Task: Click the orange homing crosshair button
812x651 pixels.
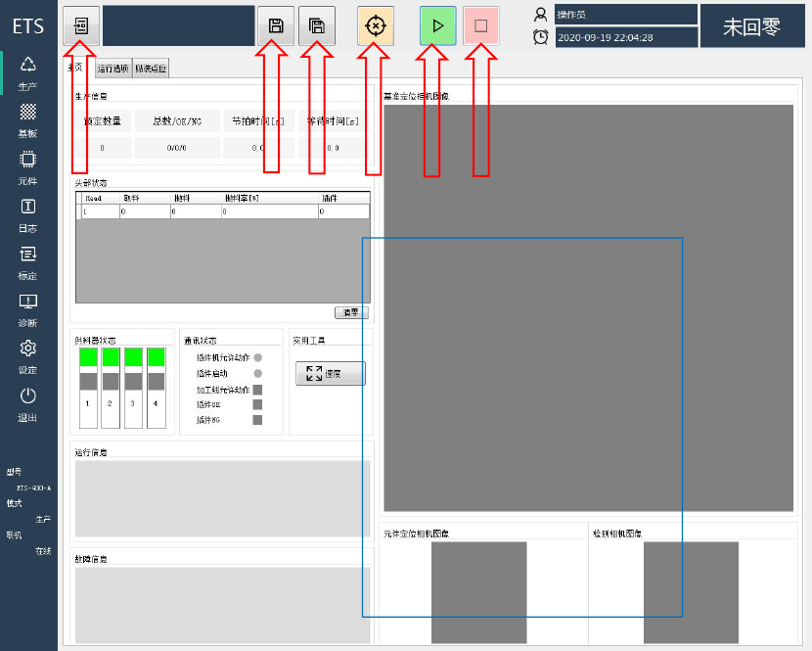Action: coord(376,25)
